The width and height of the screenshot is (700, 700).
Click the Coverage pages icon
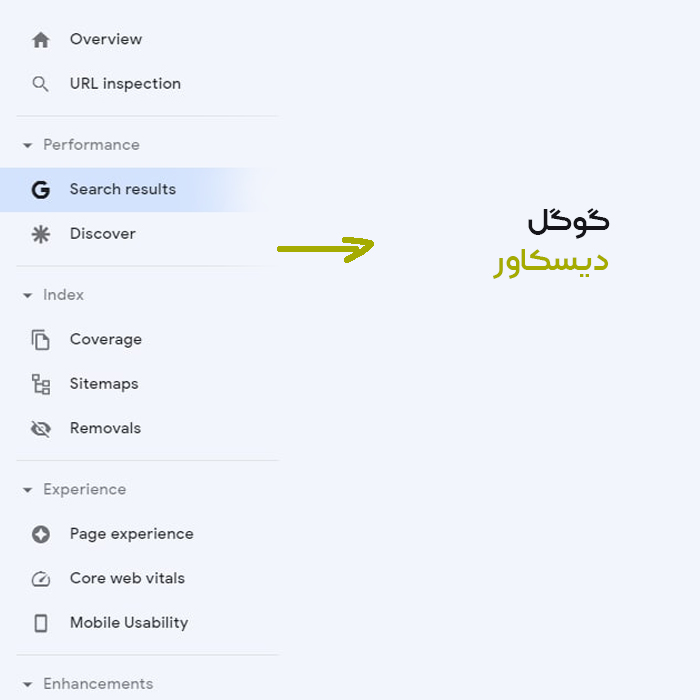point(41,340)
